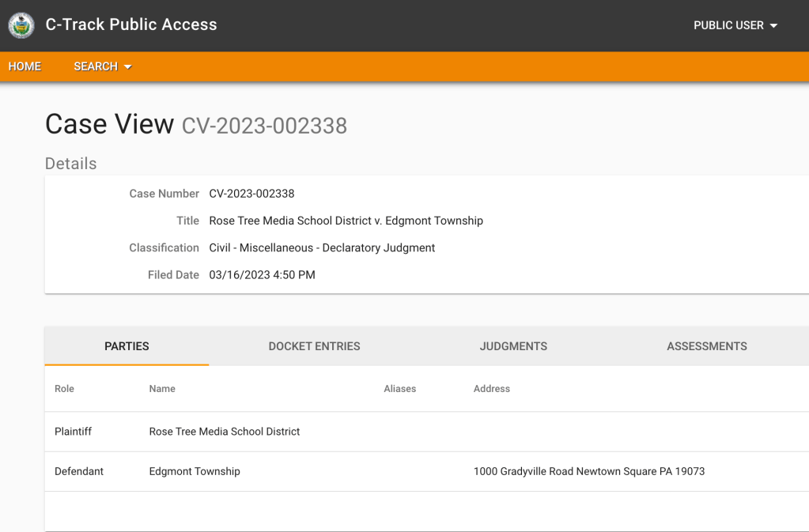Click the Aliases column header
809x532 pixels.
click(399, 389)
